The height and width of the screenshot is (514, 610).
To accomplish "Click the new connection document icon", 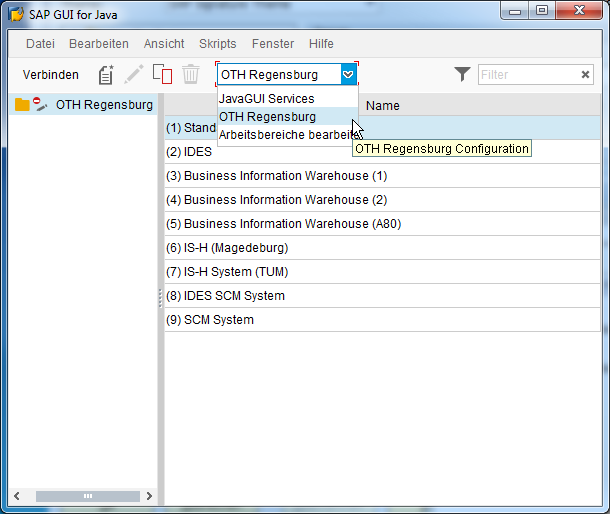I will coord(106,75).
